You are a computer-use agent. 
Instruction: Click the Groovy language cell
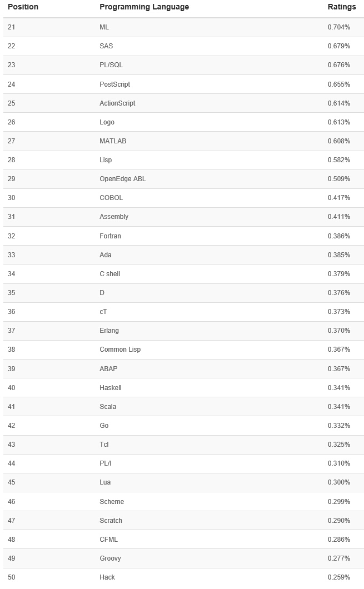110,558
